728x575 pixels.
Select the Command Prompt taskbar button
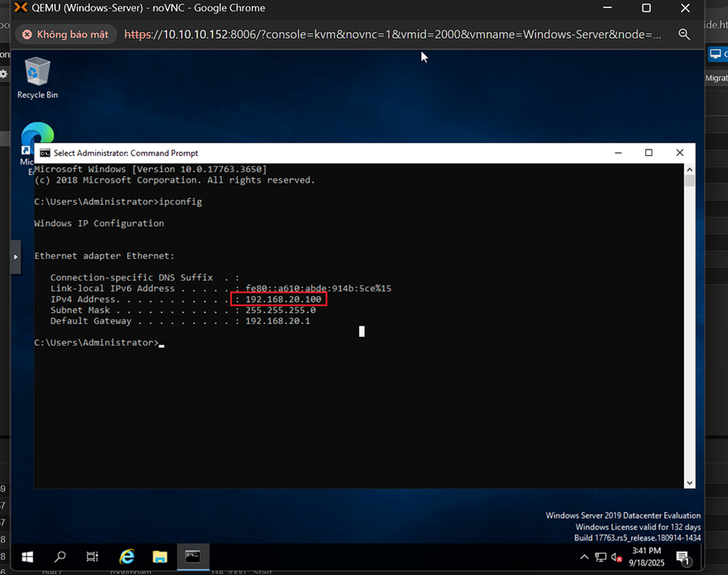coord(193,557)
